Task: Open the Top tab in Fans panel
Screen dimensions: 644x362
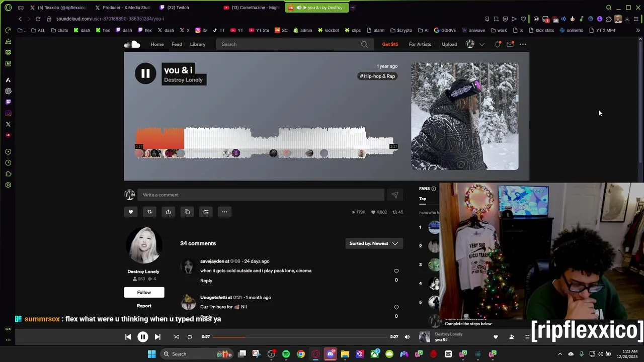Action: 423,199
